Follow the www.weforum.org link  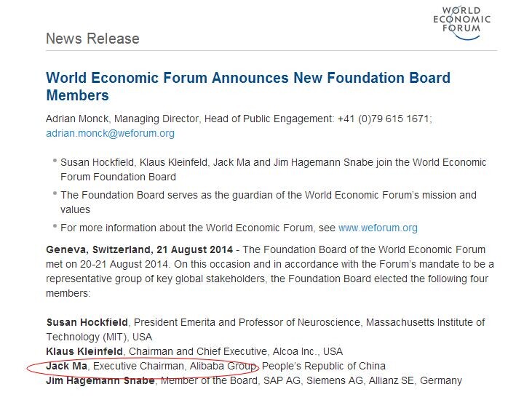coord(378,228)
